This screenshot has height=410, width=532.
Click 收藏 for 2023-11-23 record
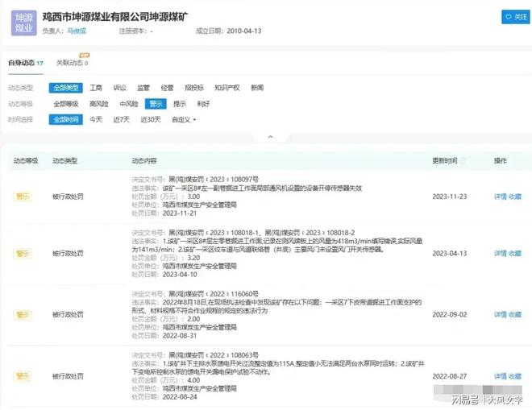(x=515, y=197)
